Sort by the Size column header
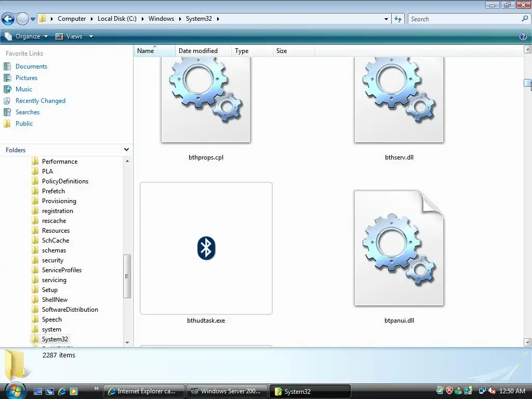This screenshot has width=532, height=399. [x=294, y=50]
